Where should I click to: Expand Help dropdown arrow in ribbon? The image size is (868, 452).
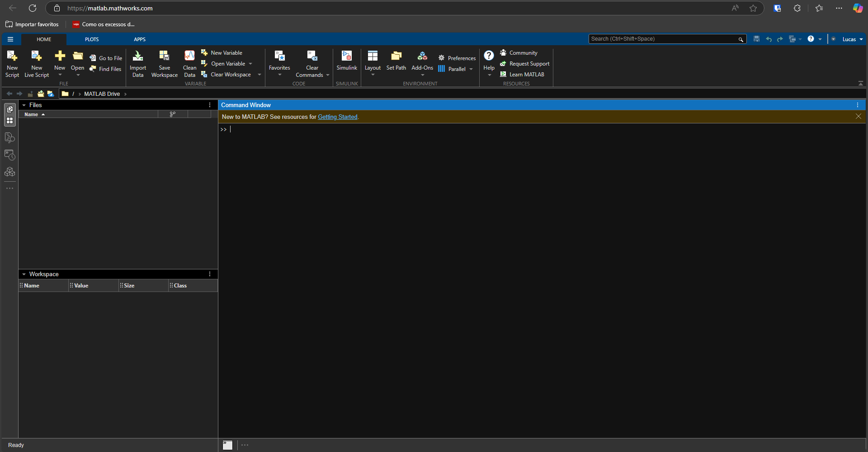[490, 75]
